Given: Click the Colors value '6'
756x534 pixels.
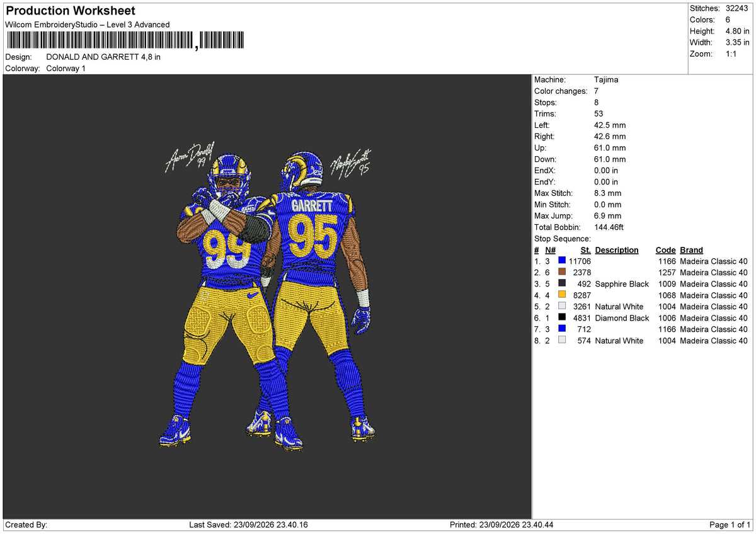Looking at the screenshot, I should (x=728, y=20).
